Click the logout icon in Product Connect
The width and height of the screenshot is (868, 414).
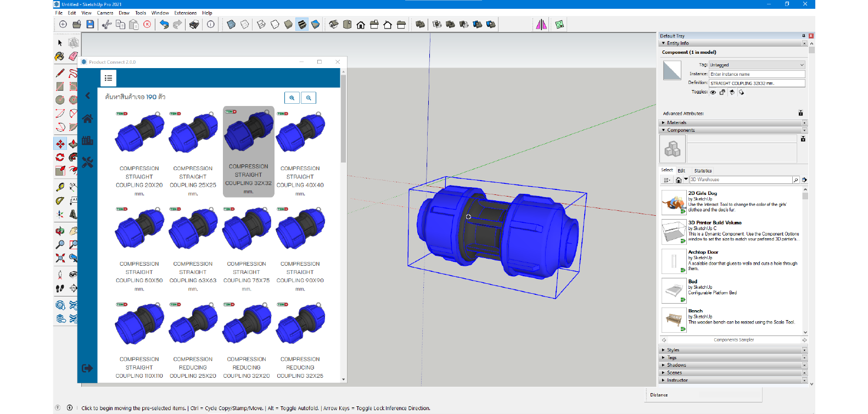tap(87, 368)
